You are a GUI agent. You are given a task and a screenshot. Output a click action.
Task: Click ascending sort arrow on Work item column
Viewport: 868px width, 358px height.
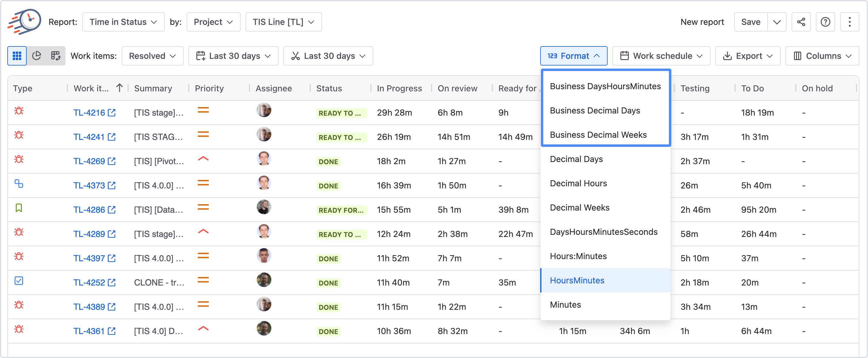click(x=119, y=88)
